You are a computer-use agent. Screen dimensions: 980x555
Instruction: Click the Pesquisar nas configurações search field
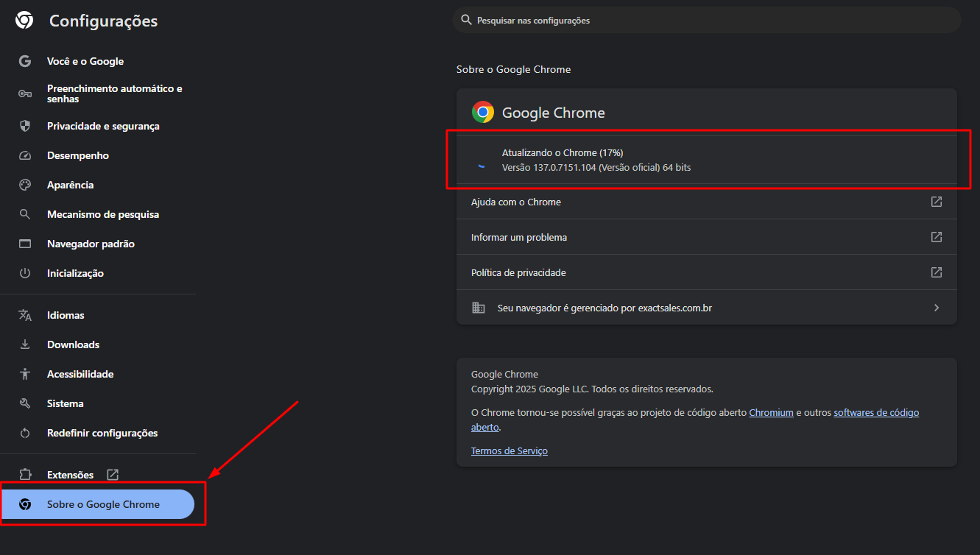point(707,20)
